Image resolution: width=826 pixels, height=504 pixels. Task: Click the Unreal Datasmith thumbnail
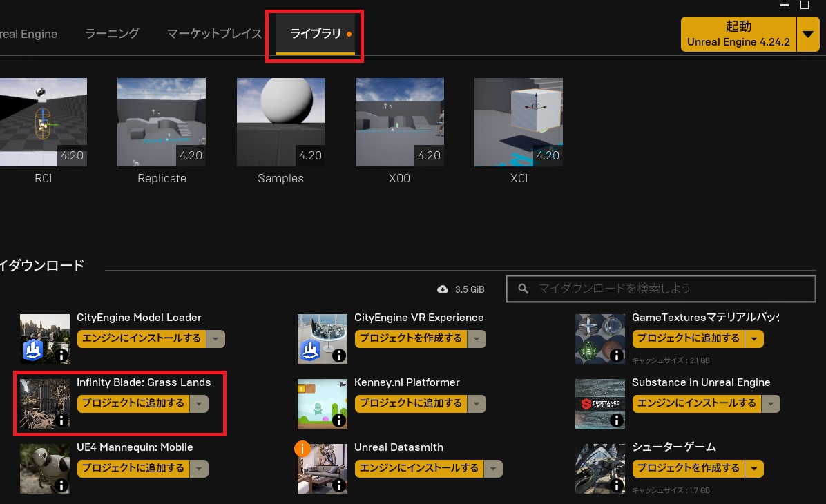(x=323, y=468)
